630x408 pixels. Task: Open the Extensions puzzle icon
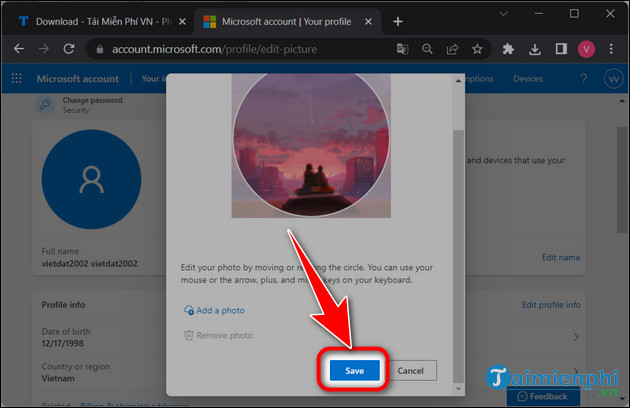[508, 49]
